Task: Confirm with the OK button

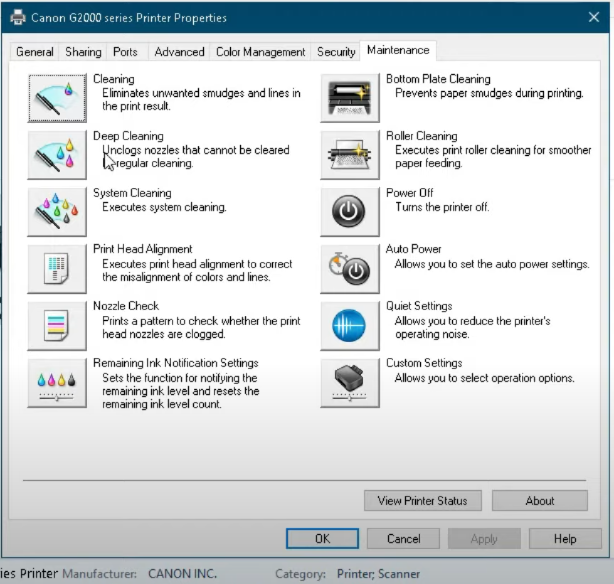Action: click(322, 539)
